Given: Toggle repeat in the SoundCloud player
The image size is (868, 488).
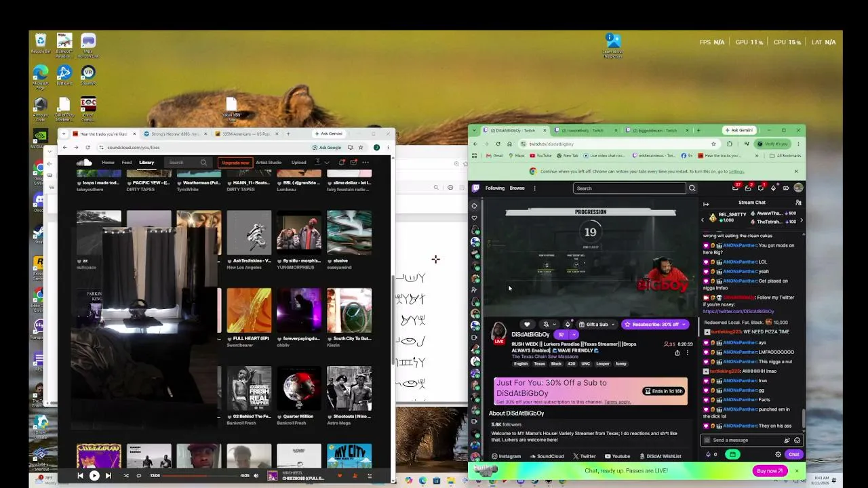Looking at the screenshot, I should (x=139, y=476).
